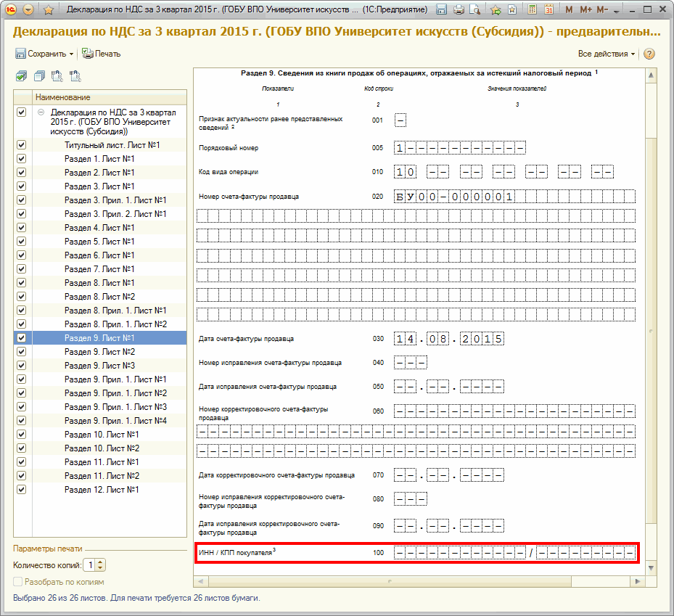Viewport: 674px width, 616px height.
Task: Click invoice number БУ00-000001 field
Action: click(x=514, y=197)
